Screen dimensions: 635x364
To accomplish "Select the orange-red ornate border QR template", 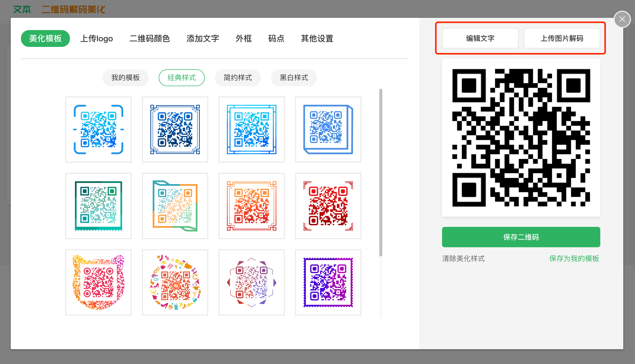I will point(252,206).
